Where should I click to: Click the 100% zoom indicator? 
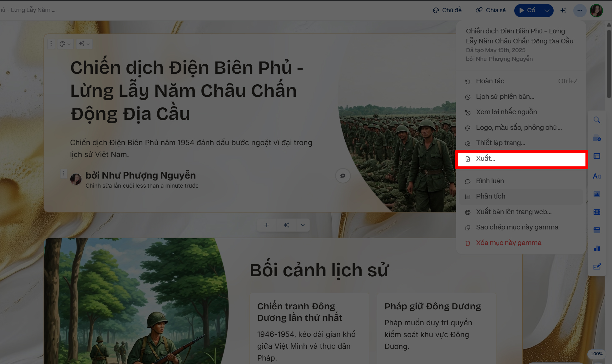597,354
